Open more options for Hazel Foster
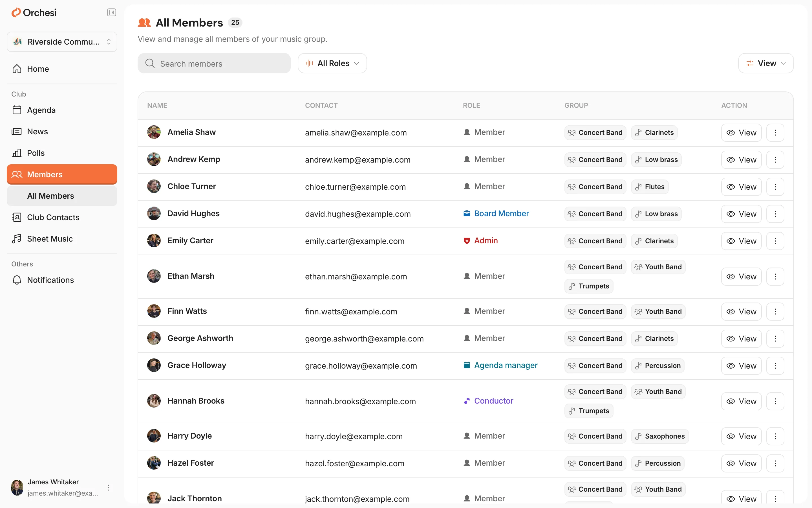The image size is (812, 508). pos(775,463)
